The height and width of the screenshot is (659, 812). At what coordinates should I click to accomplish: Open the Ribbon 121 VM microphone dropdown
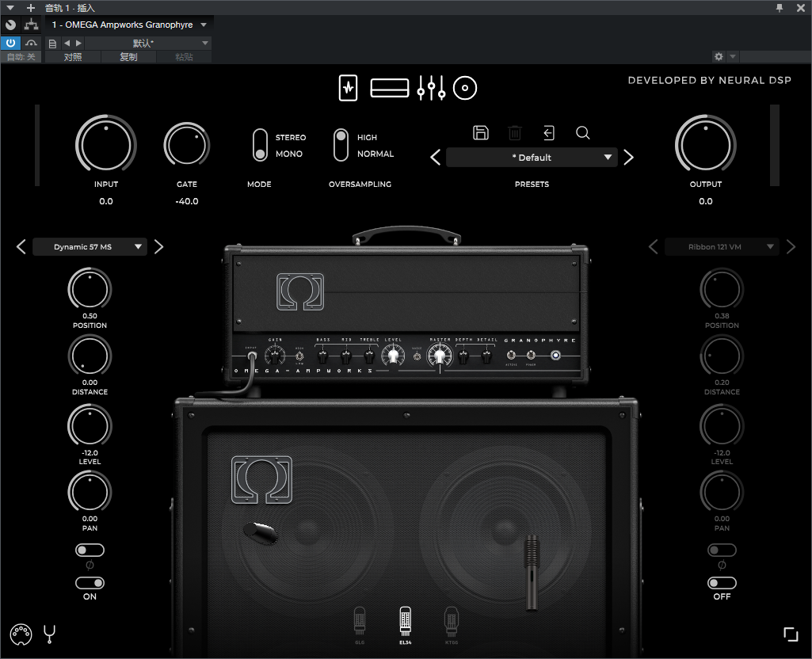click(x=722, y=247)
